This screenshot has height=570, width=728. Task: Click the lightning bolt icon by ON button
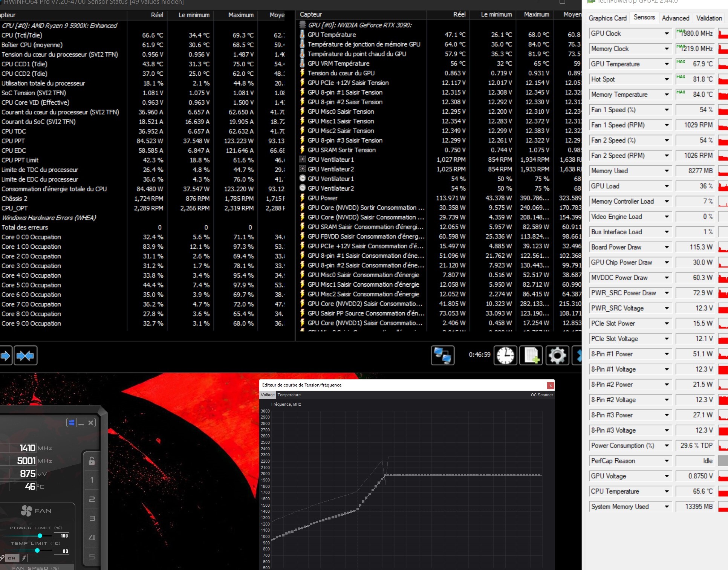click(x=24, y=558)
